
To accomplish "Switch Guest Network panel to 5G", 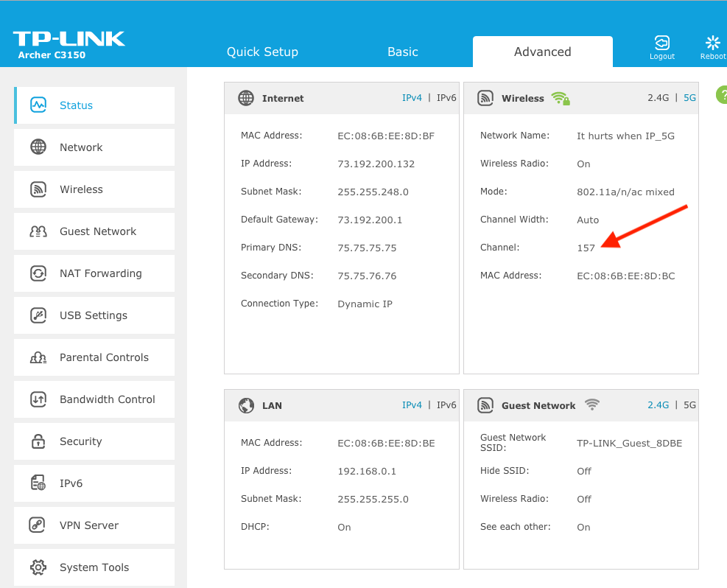I will pyautogui.click(x=689, y=405).
